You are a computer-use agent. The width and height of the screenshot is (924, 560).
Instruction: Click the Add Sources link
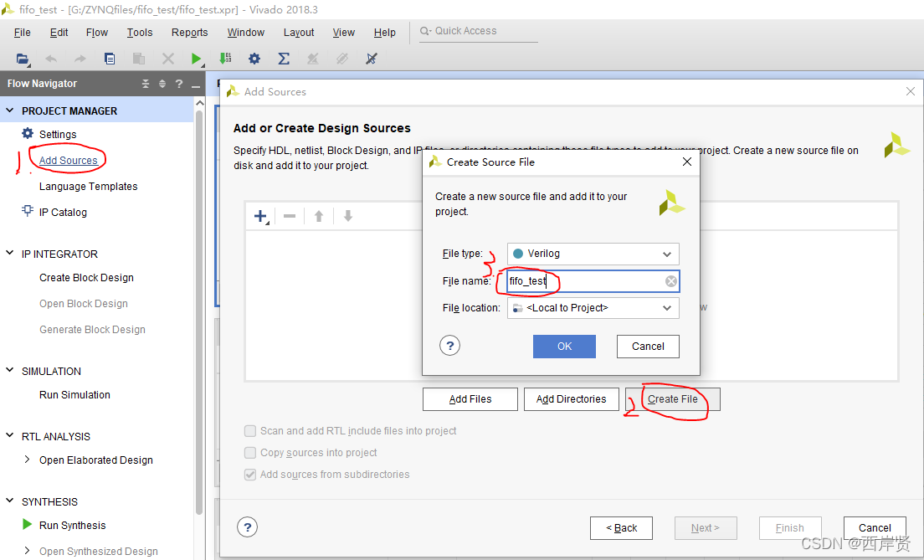coord(69,161)
